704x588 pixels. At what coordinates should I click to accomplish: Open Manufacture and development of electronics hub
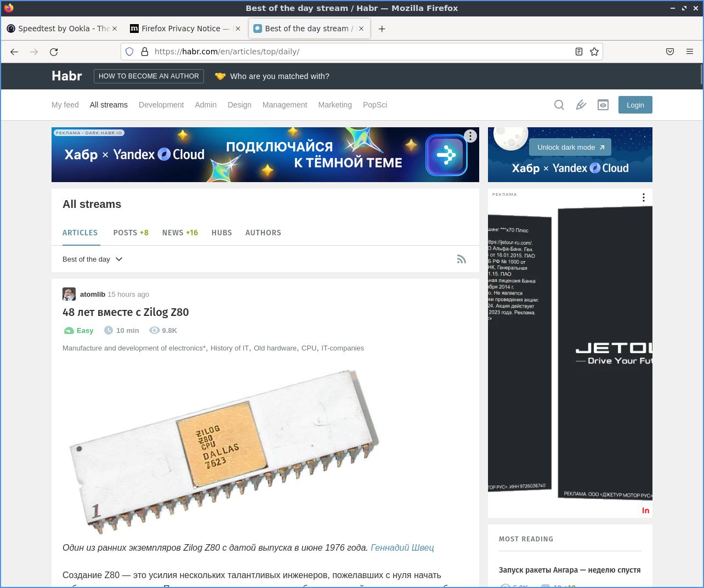(x=134, y=348)
